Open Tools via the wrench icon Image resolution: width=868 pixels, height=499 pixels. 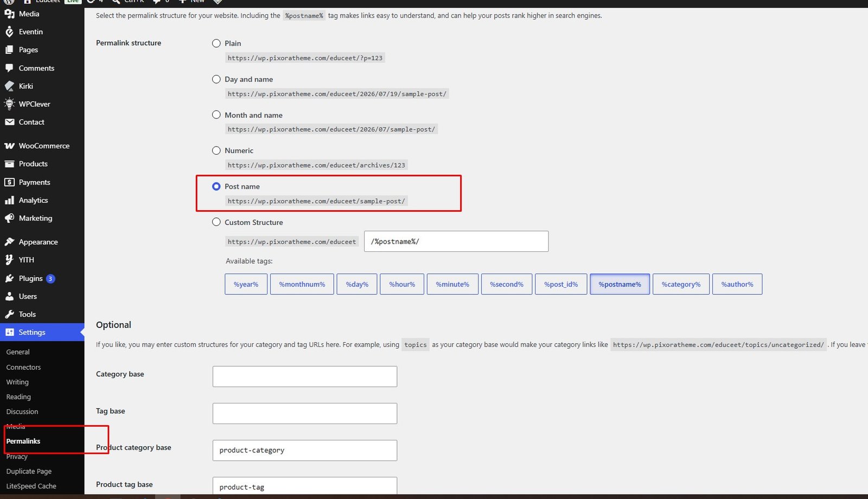point(9,314)
